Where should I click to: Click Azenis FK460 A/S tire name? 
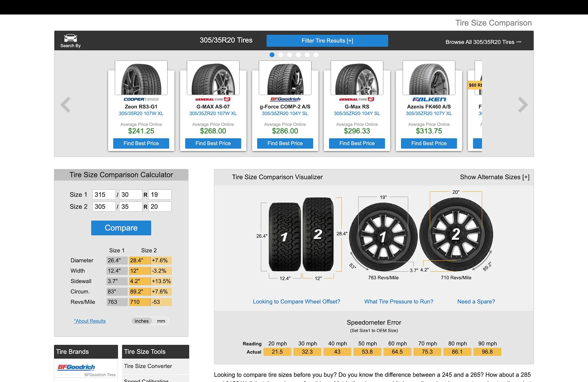click(429, 107)
